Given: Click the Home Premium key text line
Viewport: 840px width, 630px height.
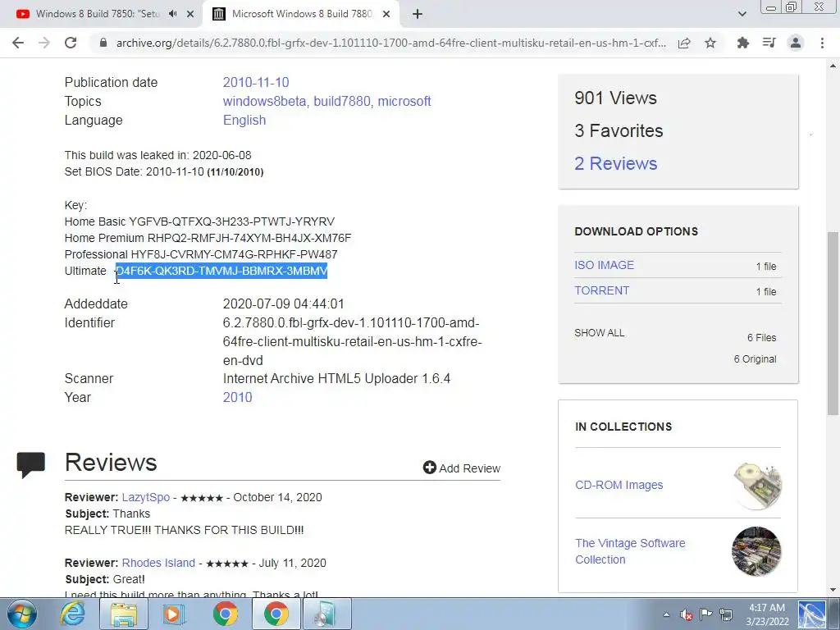Looking at the screenshot, I should pyautogui.click(x=208, y=238).
